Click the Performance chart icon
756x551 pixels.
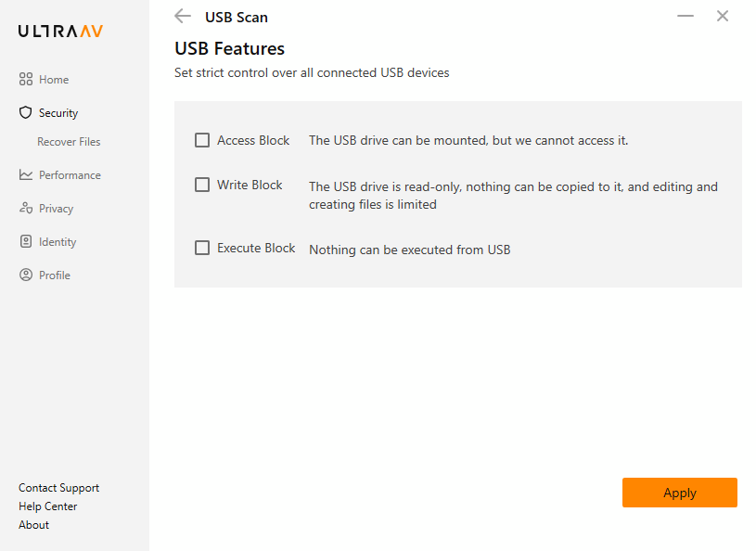[26, 174]
